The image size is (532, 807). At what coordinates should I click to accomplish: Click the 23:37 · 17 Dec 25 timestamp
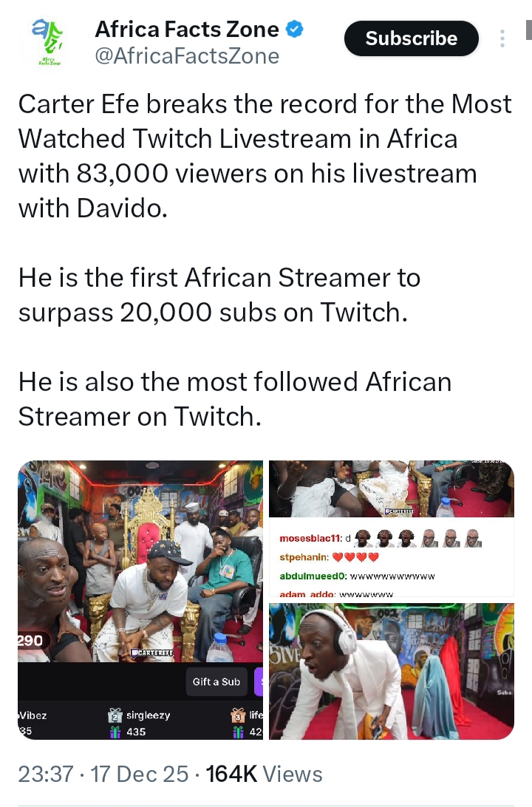click(100, 774)
